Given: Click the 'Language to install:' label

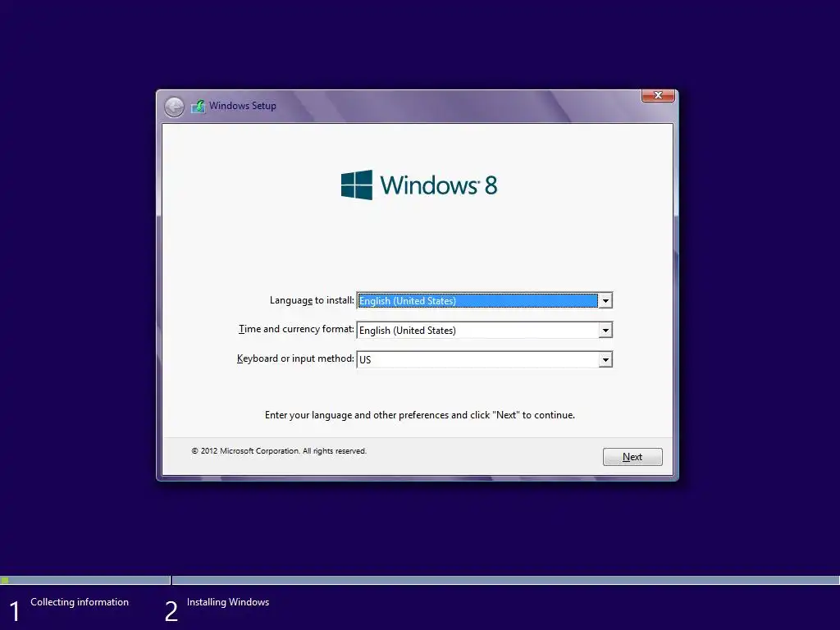Looking at the screenshot, I should 312,300.
